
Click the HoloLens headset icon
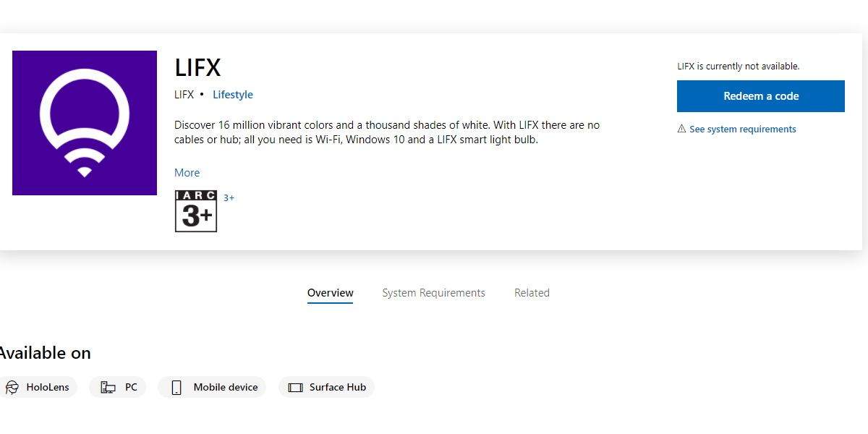(12, 388)
